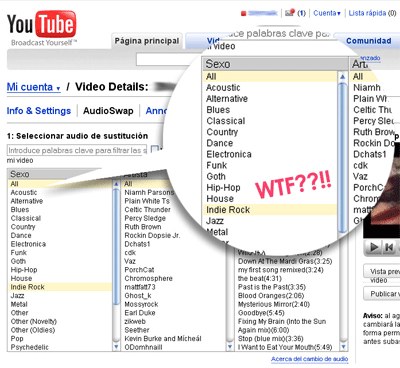Image resolution: width=400 pixels, height=368 pixels.
Task: Choose song my first song remixed(3:24)
Action: click(x=281, y=270)
